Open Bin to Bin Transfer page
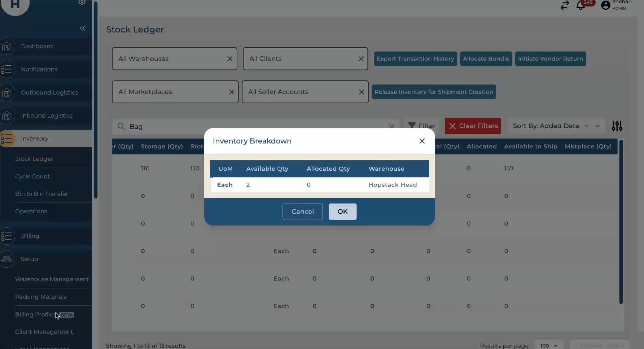This screenshot has height=349, width=644. pos(41,194)
